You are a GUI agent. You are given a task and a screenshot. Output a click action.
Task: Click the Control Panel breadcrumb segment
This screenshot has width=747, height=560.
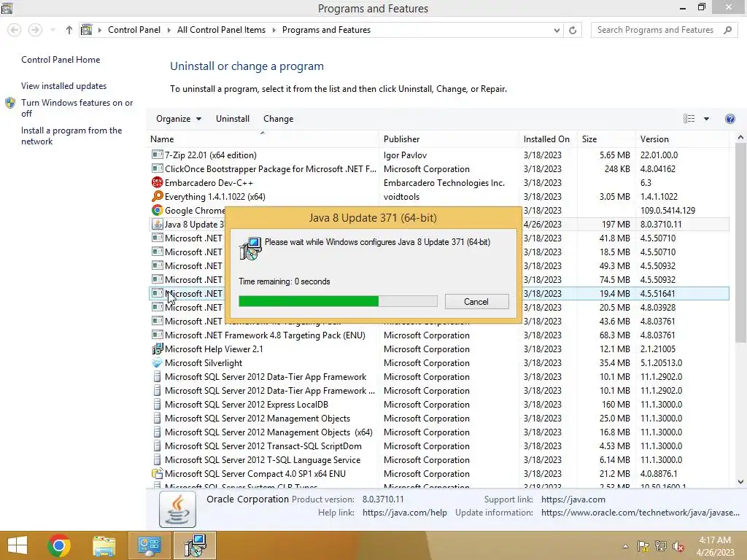click(x=134, y=30)
